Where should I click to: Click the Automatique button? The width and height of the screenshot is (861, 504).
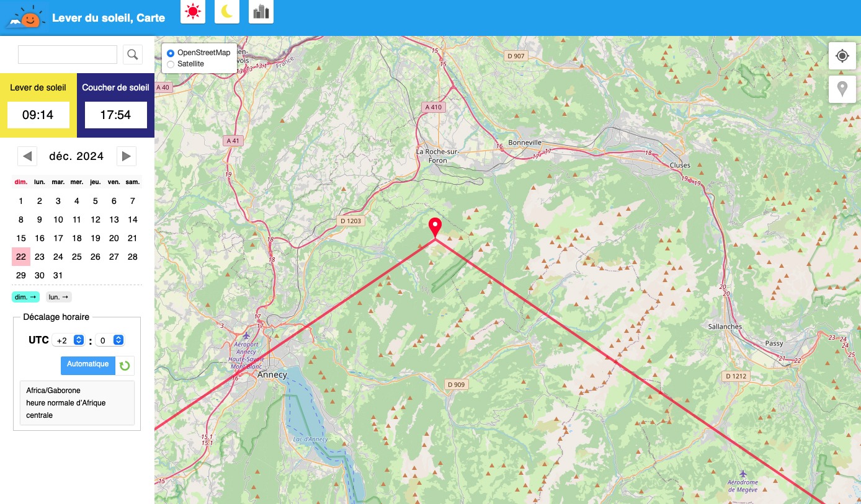pyautogui.click(x=88, y=365)
